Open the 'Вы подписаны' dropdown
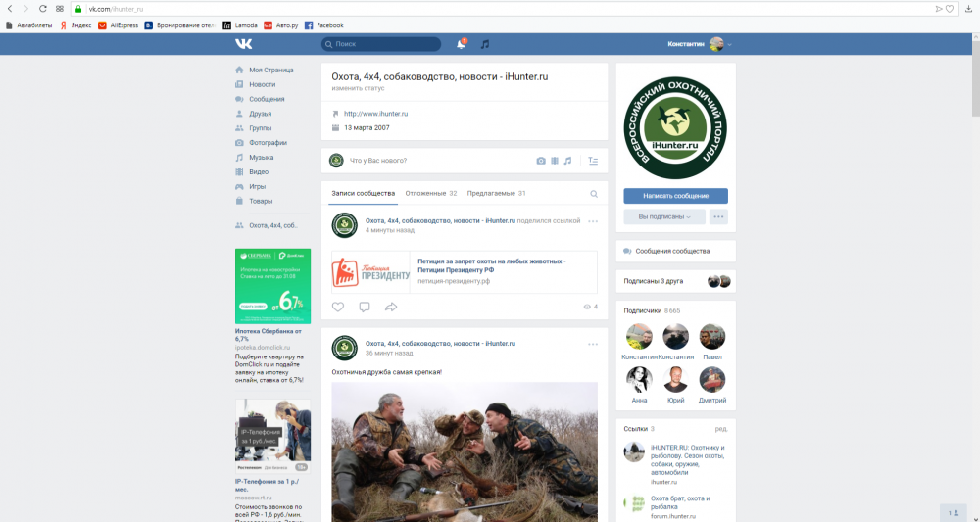Image resolution: width=980 pixels, height=522 pixels. click(664, 216)
